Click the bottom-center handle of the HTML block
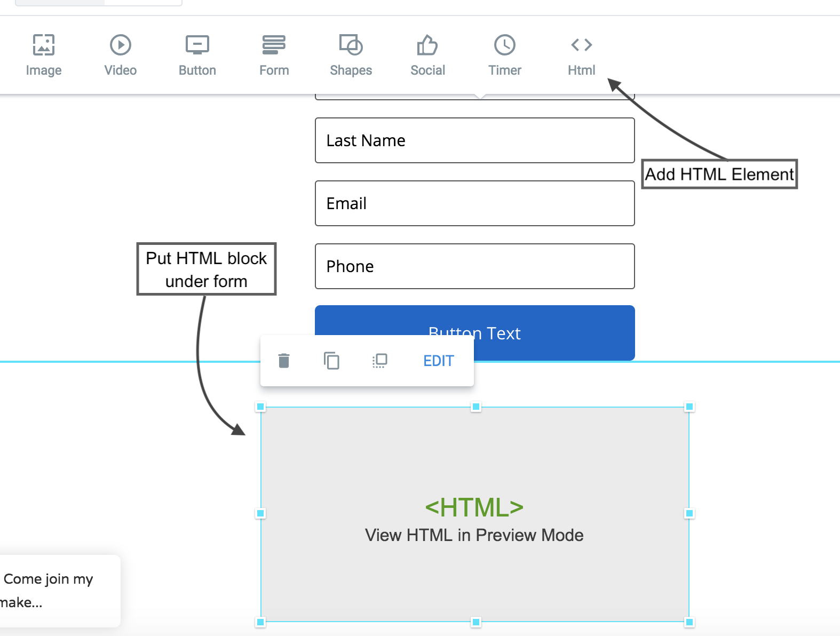Image resolution: width=840 pixels, height=636 pixels. (476, 622)
